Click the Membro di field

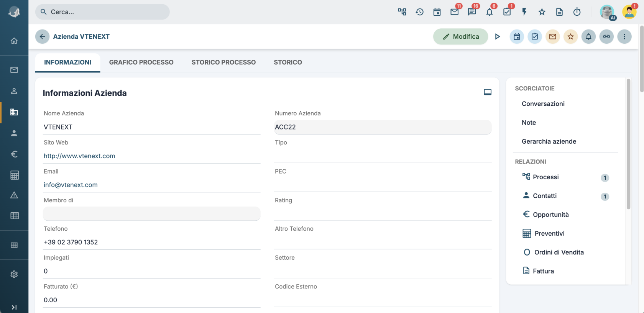152,214
